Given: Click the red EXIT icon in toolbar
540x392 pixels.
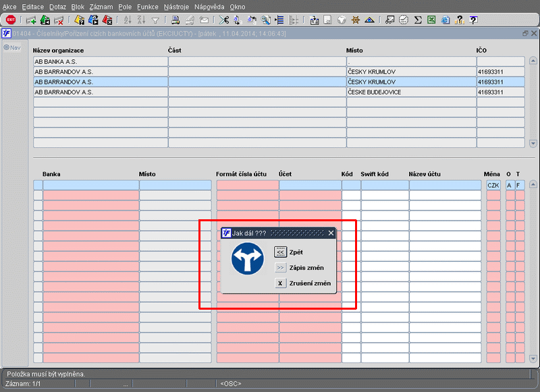Looking at the screenshot, I should (x=10, y=20).
